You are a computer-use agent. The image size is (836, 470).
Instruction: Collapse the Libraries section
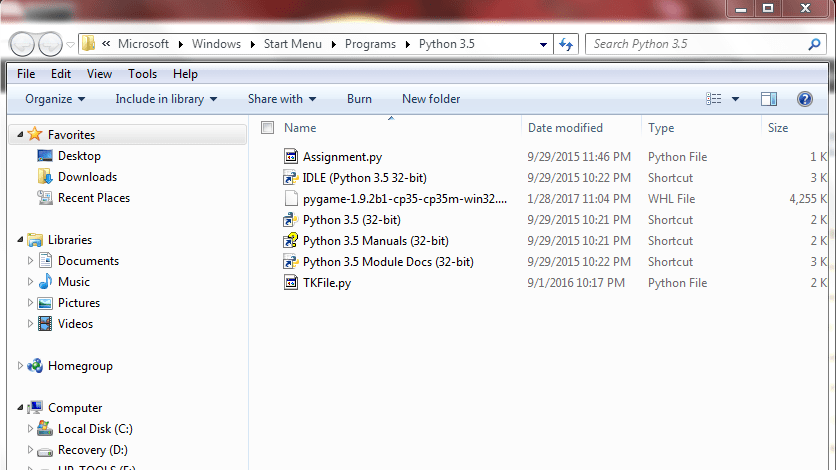20,239
